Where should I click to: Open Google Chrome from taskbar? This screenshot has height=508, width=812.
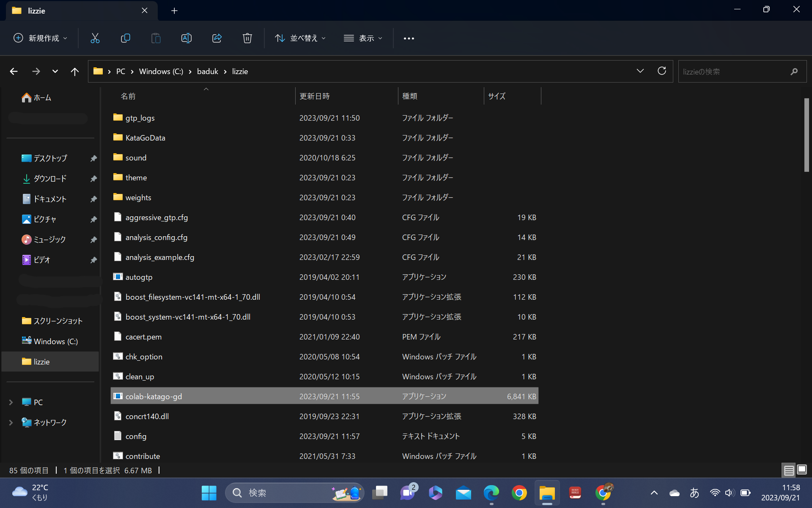519,493
